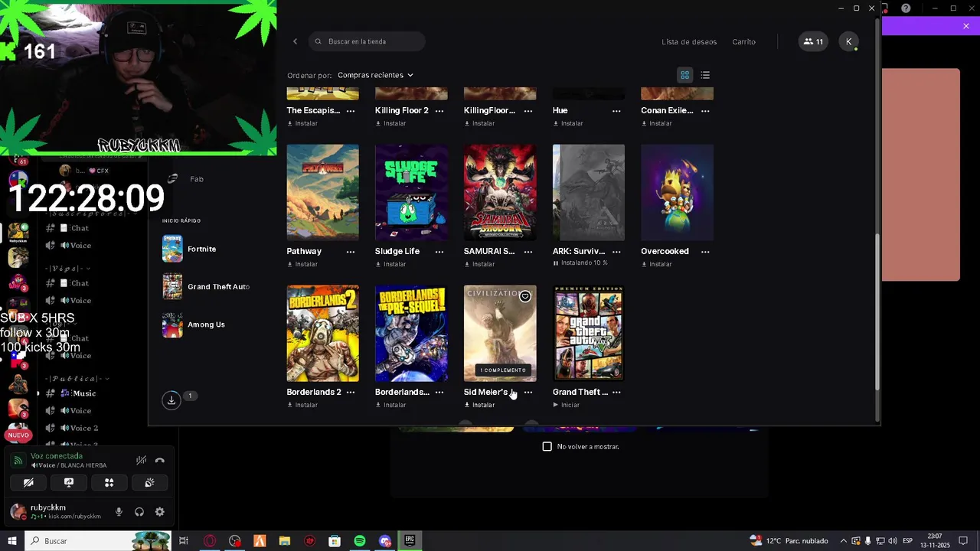Install Overcooked
980x551 pixels.
click(656, 264)
